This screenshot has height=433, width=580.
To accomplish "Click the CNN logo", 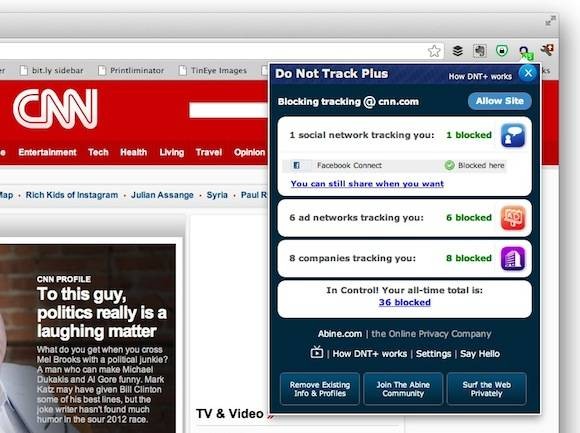I will click(55, 109).
